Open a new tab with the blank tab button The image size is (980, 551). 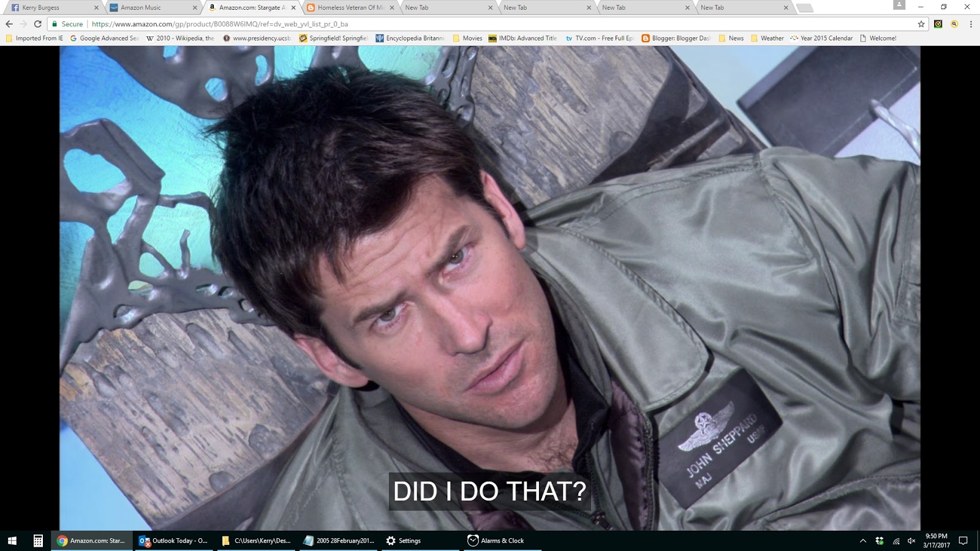pos(805,8)
